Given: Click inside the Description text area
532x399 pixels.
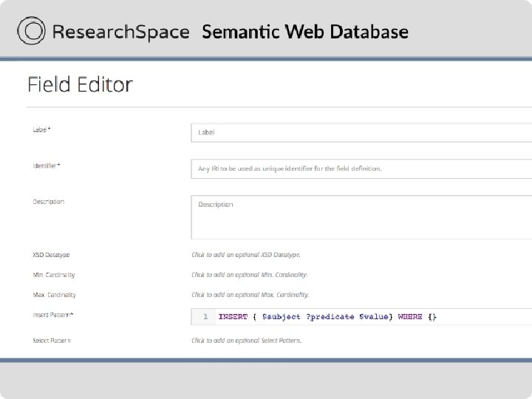Looking at the screenshot, I should [361, 216].
